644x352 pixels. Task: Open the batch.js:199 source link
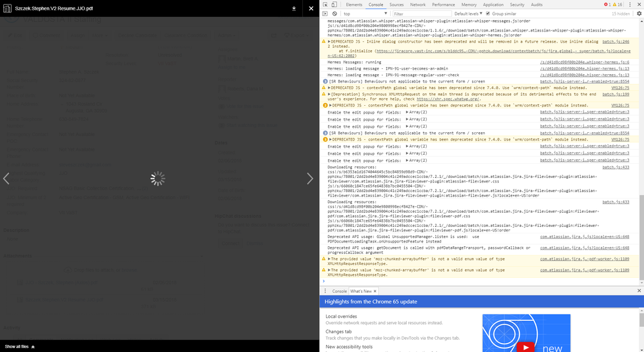click(616, 94)
